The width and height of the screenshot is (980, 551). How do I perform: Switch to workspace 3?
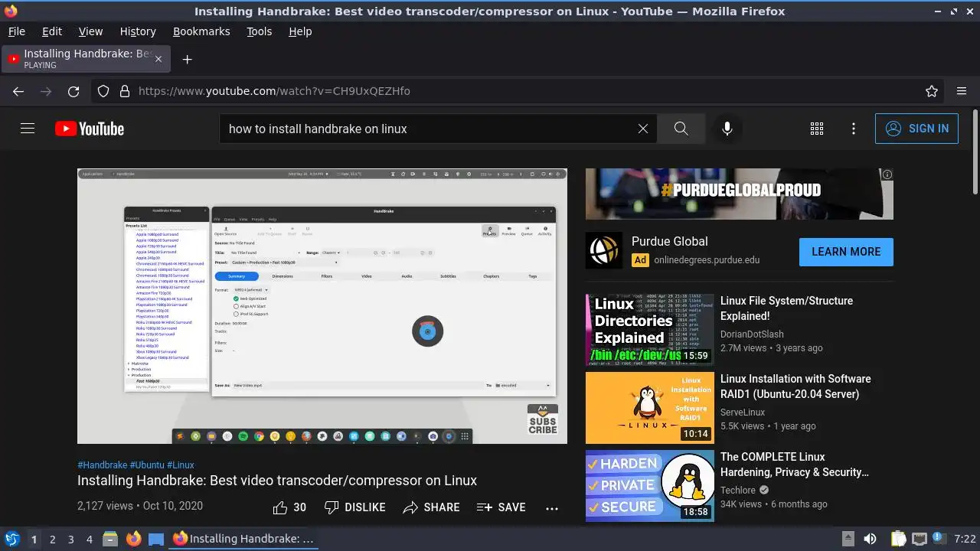tap(70, 539)
